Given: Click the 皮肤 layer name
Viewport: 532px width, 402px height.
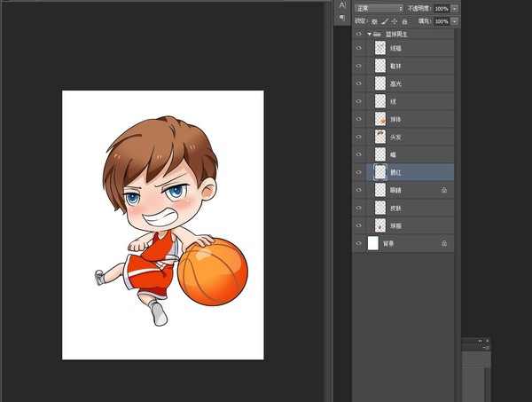Looking at the screenshot, I should pos(395,209).
